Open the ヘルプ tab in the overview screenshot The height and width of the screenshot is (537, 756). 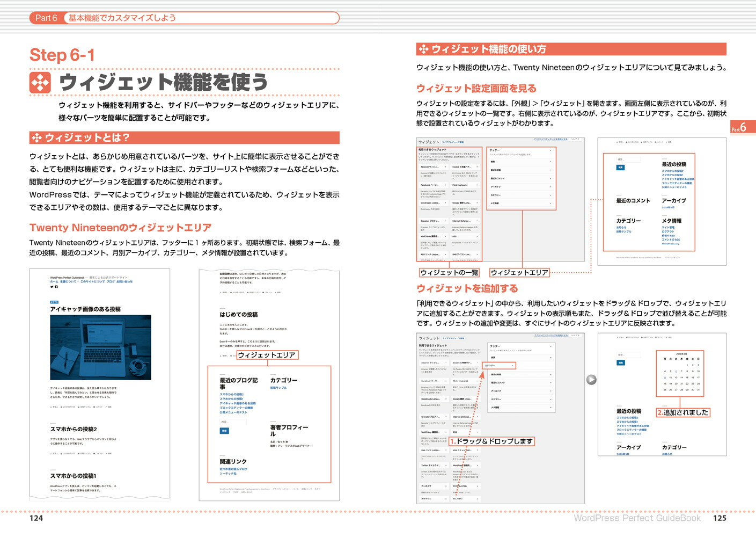click(x=575, y=140)
